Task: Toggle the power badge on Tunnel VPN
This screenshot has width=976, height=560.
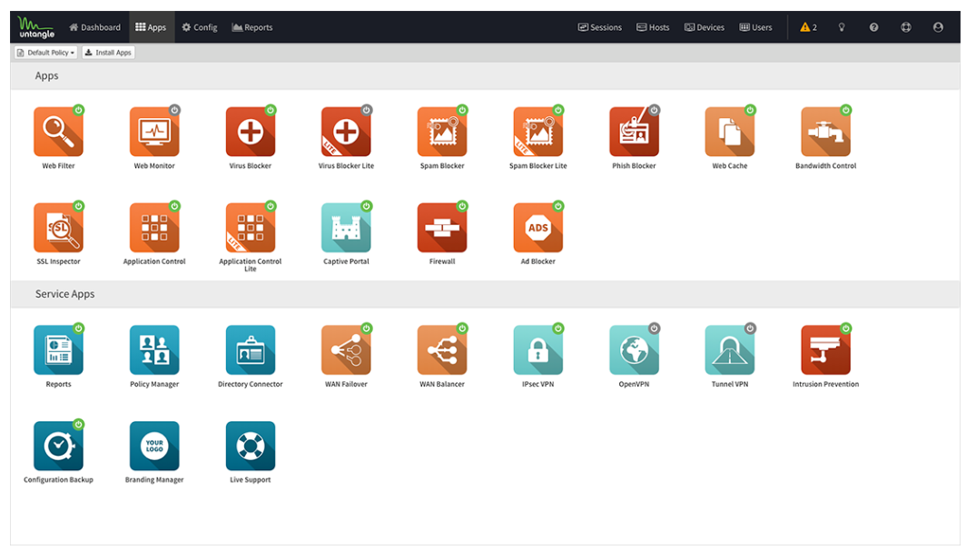Action: [x=750, y=328]
